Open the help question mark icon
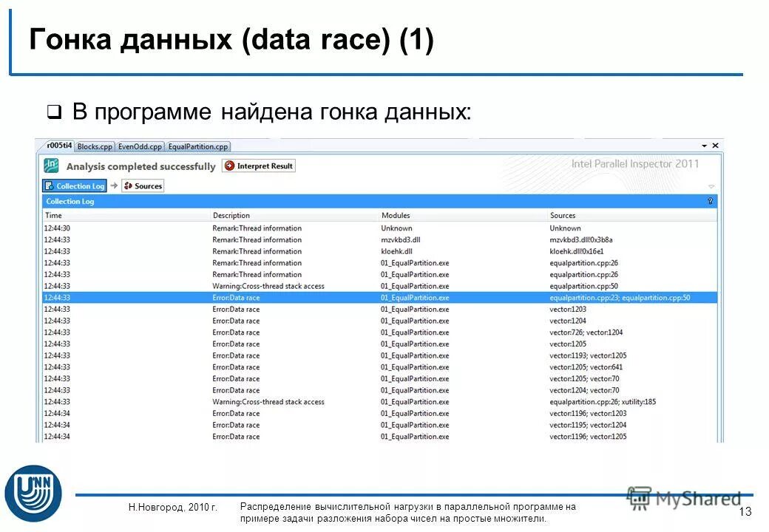The height and width of the screenshot is (532, 769). [709, 200]
